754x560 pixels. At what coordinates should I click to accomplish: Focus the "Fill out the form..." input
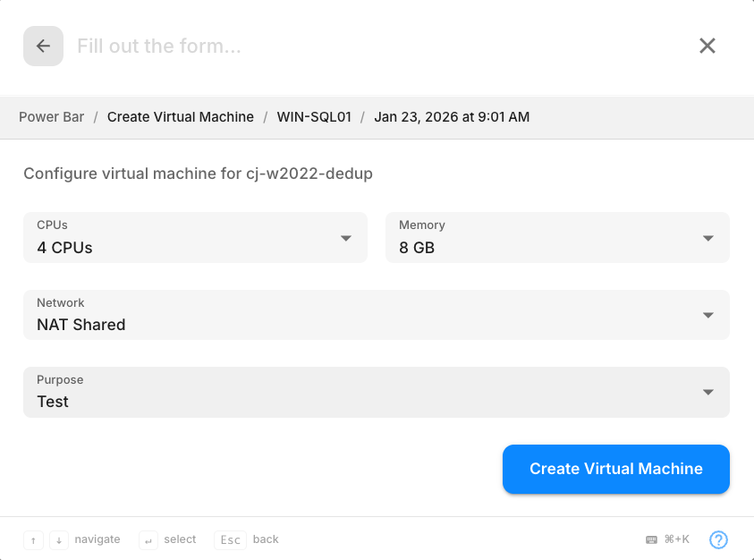point(376,47)
